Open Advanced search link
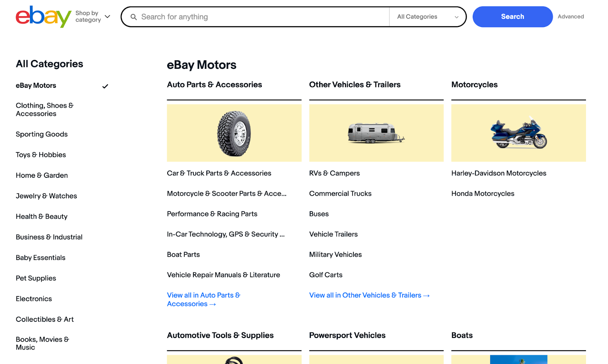The height and width of the screenshot is (364, 608). pos(570,17)
